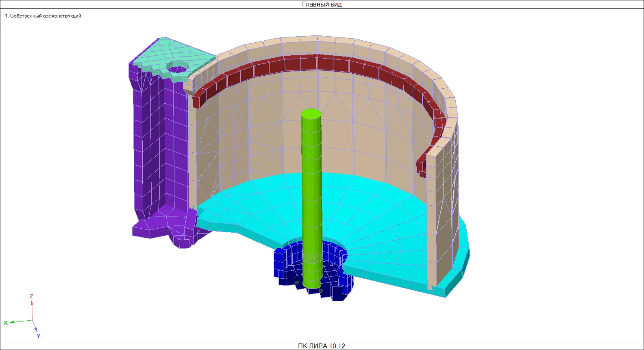Select the green central column in the model
Viewport: 644px width, 350px height.
[312, 199]
